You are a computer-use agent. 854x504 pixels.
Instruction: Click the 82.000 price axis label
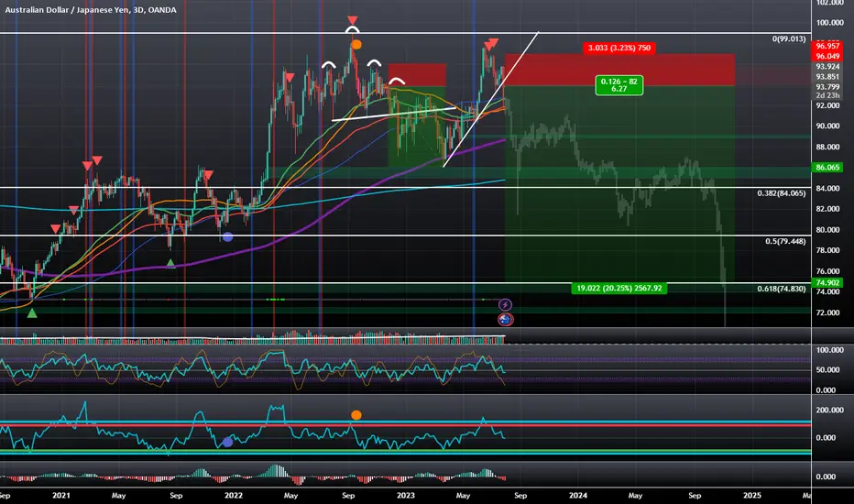827,209
